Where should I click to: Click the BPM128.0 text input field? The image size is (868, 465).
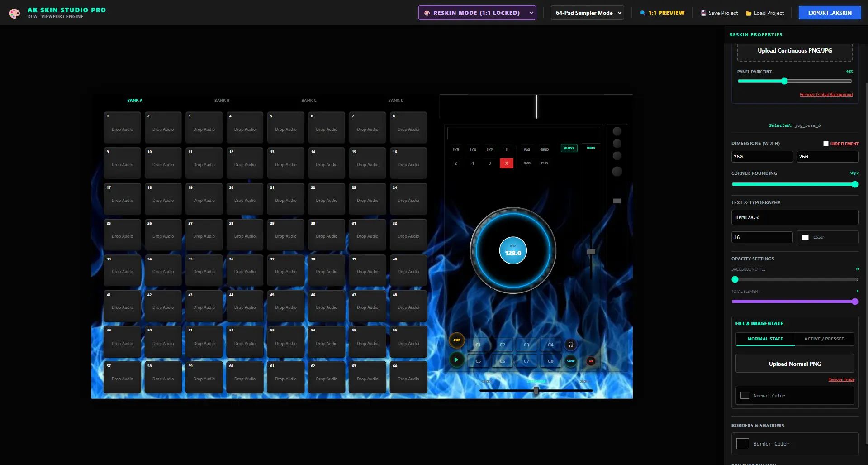(795, 217)
